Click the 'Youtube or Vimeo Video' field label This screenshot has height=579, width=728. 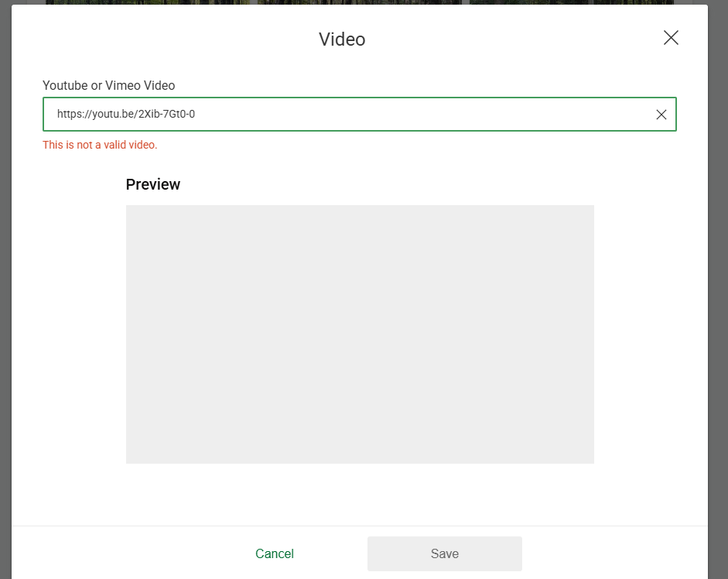coord(108,85)
